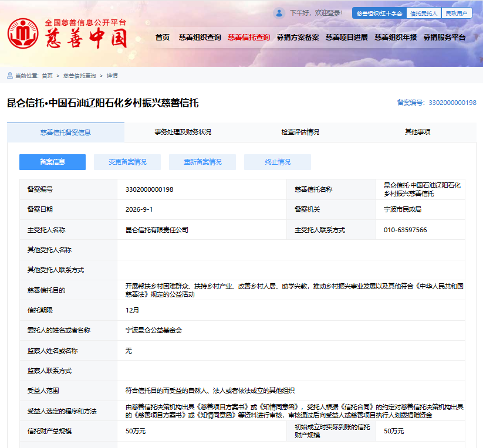Open 慈善项目进展 navigation item

click(347, 38)
